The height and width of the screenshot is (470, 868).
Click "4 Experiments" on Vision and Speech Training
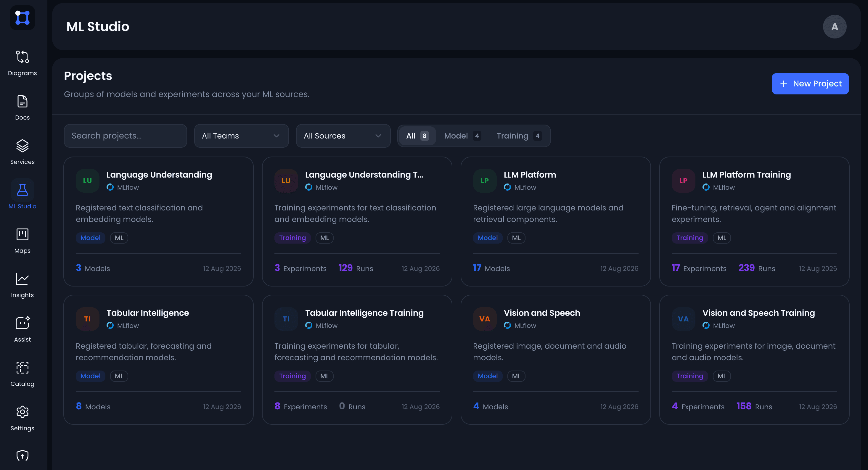point(698,406)
